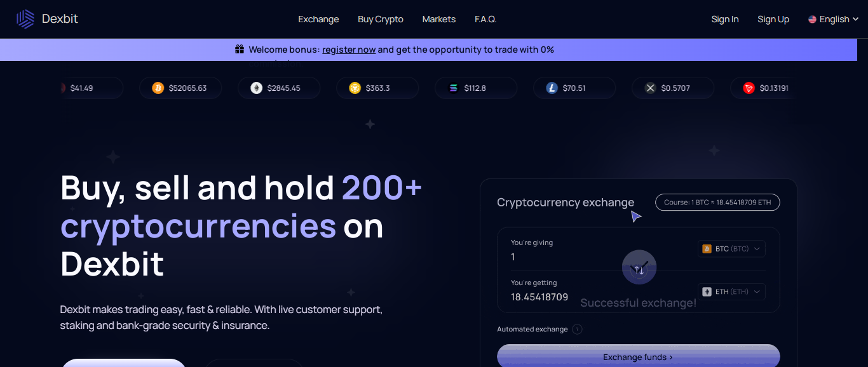Image resolution: width=868 pixels, height=367 pixels.
Task: Open the Automated exchange help tooltip
Action: coord(577,329)
